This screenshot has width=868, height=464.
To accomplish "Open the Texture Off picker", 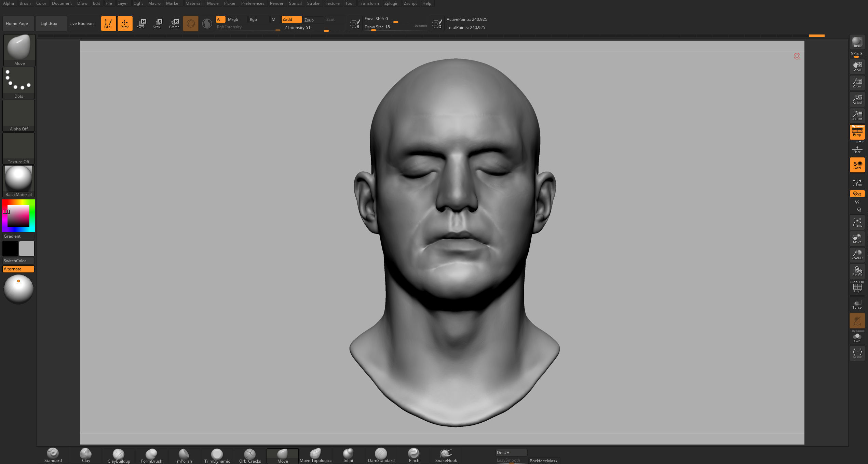I will click(18, 149).
